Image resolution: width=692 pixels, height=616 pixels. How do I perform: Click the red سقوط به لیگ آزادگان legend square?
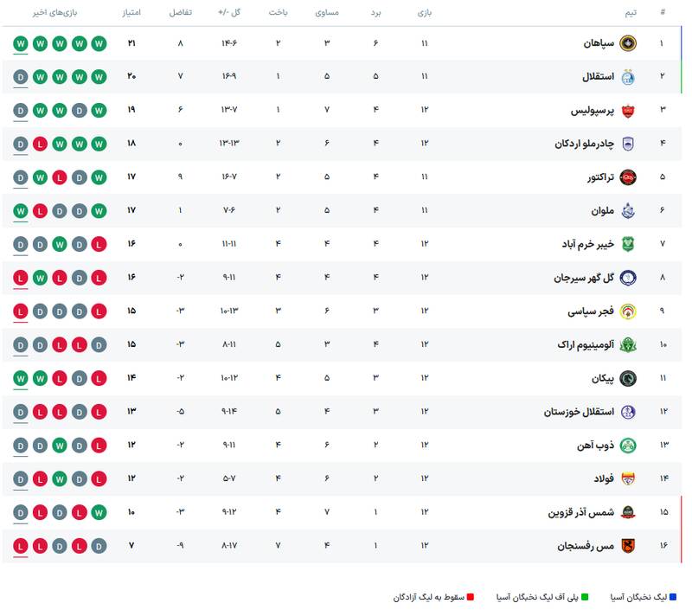pyautogui.click(x=471, y=597)
